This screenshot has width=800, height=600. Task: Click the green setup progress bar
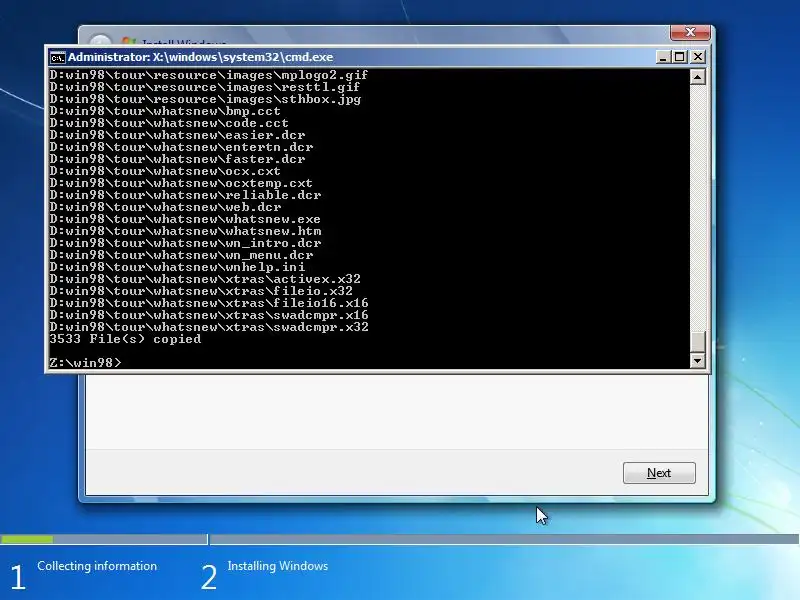tap(27, 539)
